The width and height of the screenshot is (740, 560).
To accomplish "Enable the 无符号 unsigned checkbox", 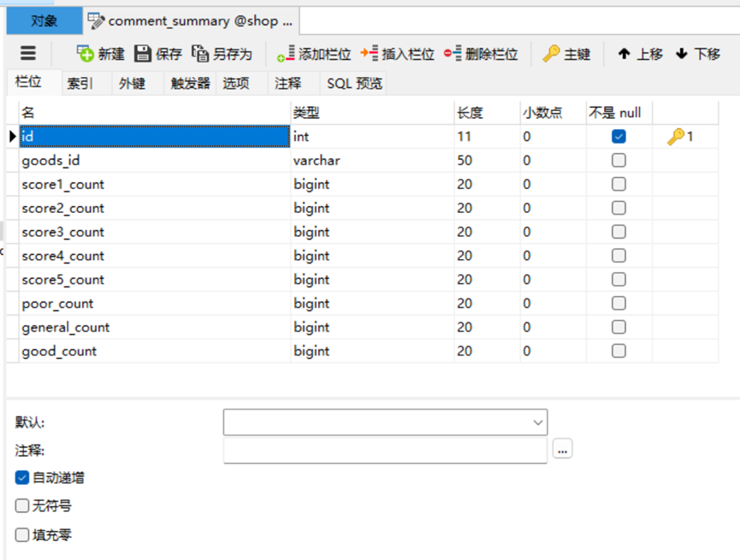I will (22, 506).
